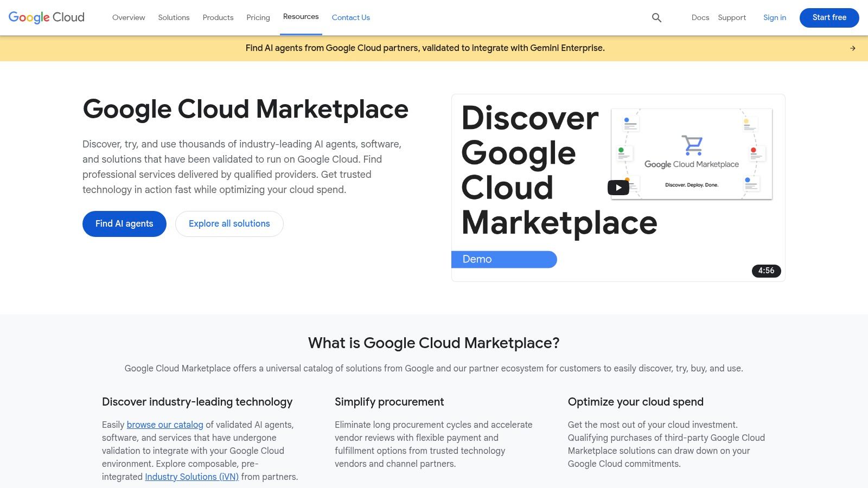Click Contact Us in the navigation
The image size is (868, 488).
350,17
